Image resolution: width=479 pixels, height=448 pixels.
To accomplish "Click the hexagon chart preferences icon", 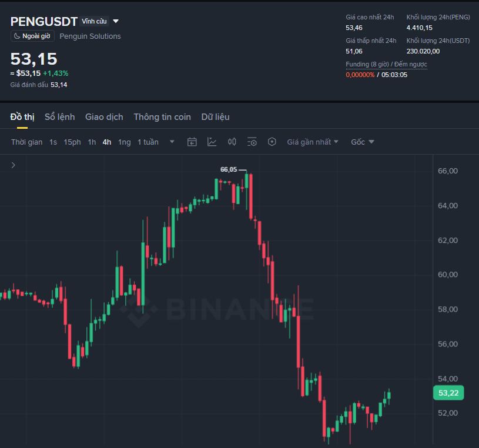I will 272,142.
